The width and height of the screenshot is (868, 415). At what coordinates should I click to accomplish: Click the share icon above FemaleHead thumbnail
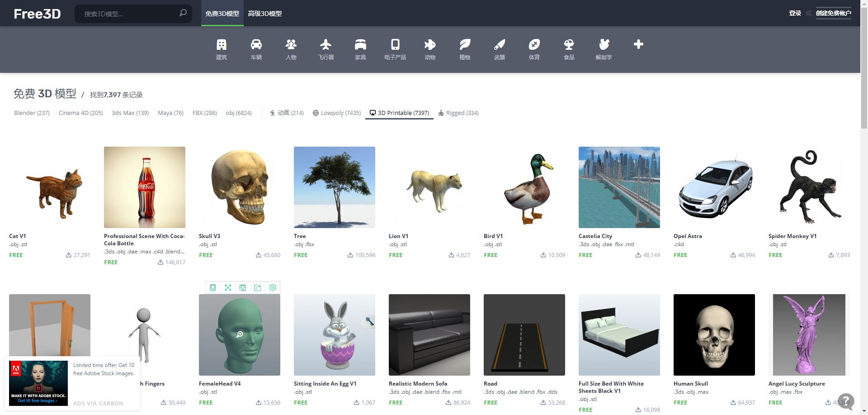pyautogui.click(x=258, y=287)
